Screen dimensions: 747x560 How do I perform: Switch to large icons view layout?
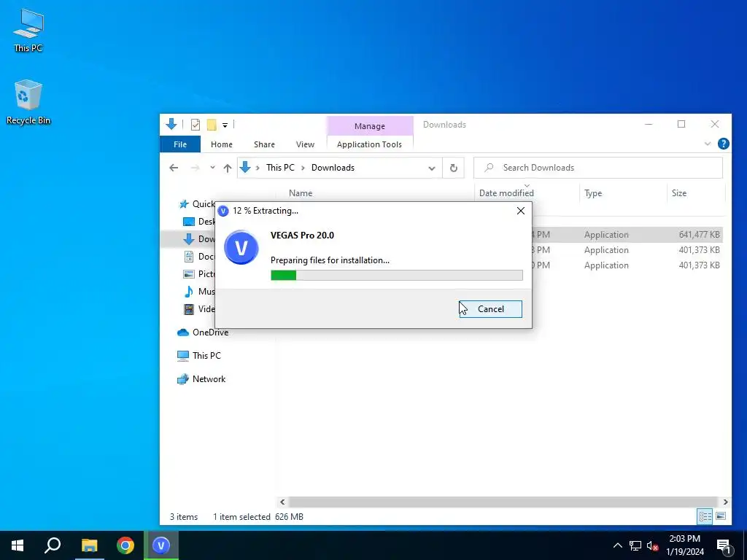[x=721, y=516]
